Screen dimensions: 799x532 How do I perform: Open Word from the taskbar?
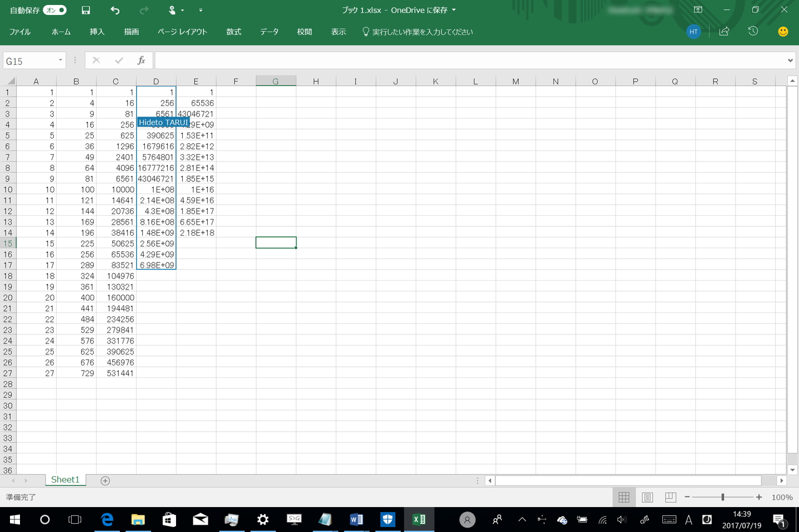[x=356, y=520]
